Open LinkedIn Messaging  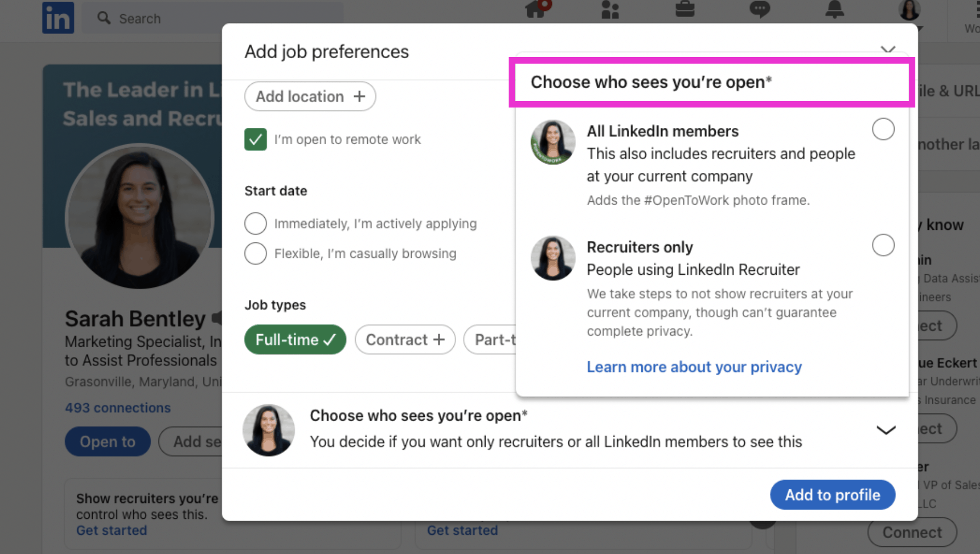[760, 10]
